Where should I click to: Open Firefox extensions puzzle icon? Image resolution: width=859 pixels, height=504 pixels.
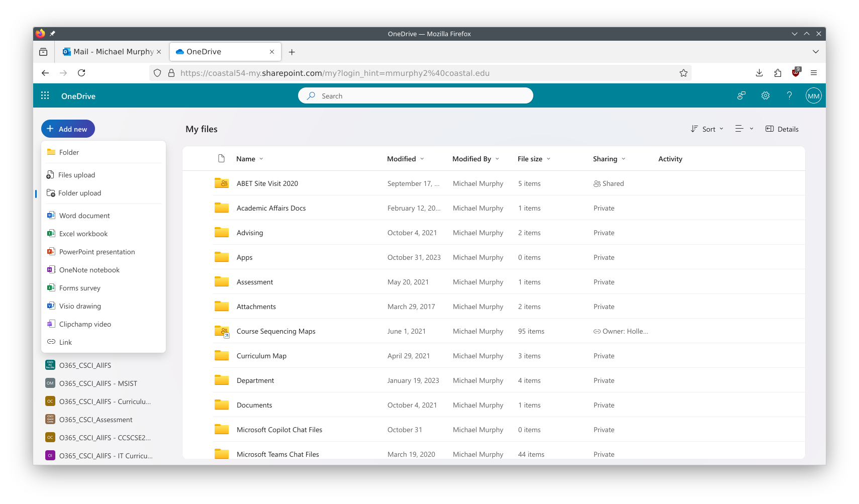[x=778, y=73]
